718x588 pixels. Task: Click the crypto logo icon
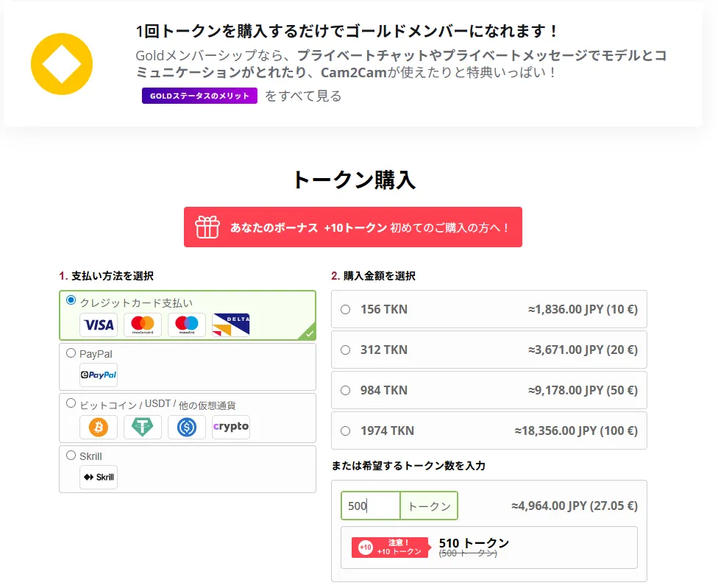[231, 427]
